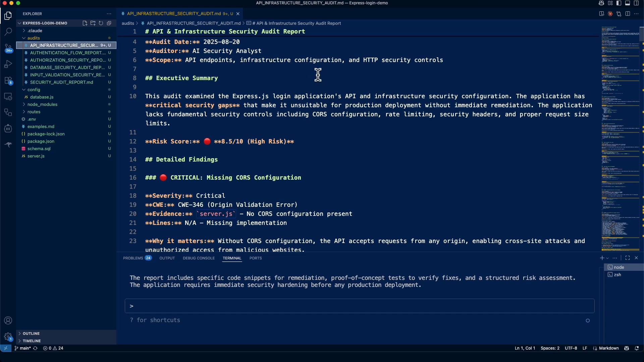Click Spaces: 2 indentation setting

pos(550,348)
